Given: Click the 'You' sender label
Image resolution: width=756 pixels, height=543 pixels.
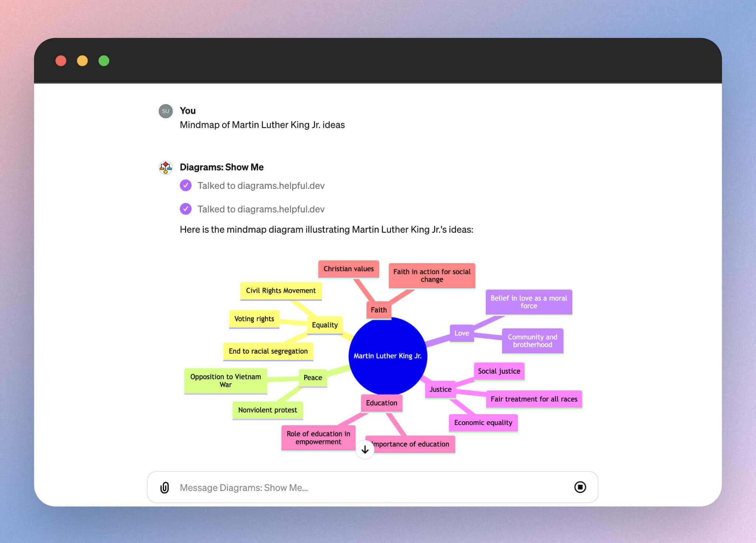Looking at the screenshot, I should (x=187, y=111).
